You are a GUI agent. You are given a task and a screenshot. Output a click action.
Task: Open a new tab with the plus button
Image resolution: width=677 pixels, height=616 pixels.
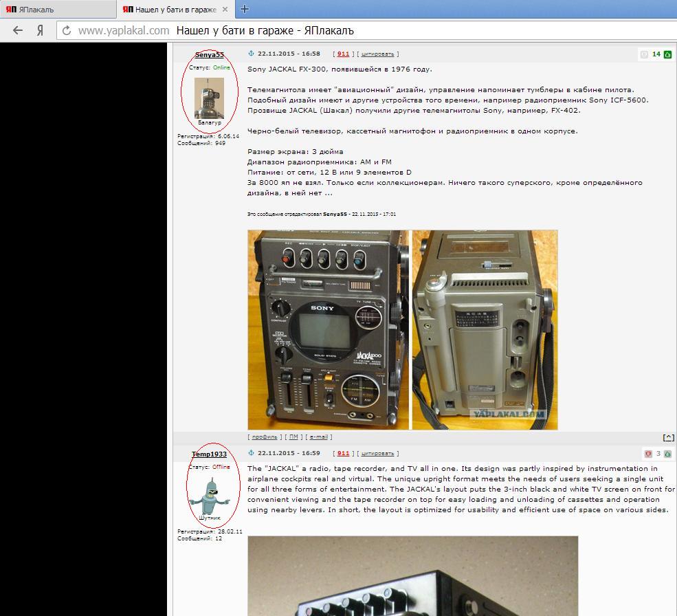(x=244, y=9)
